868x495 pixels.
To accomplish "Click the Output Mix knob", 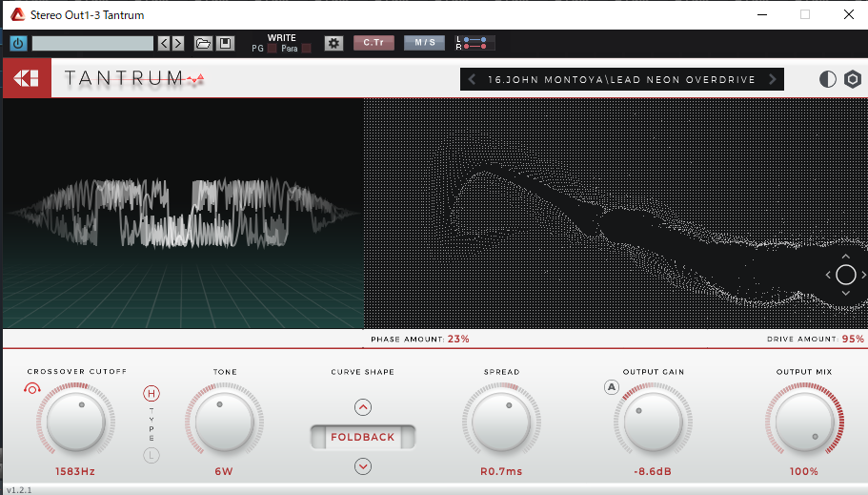I will (x=804, y=422).
